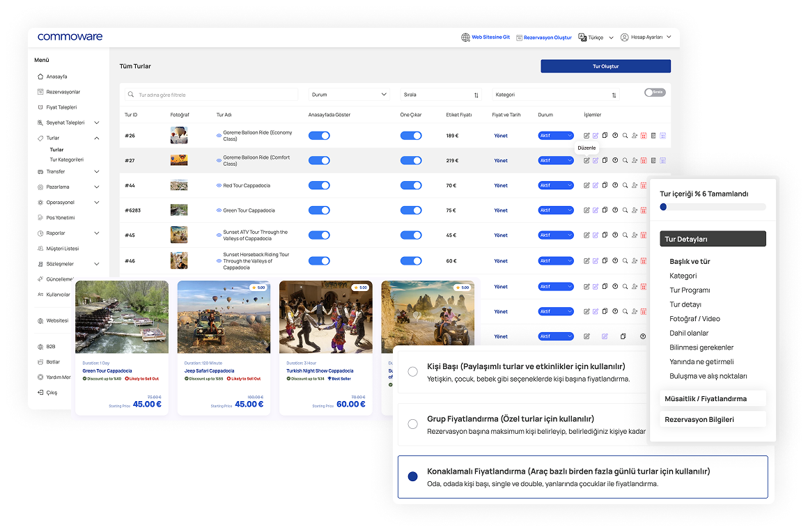
Task: Click the help question icon for tour #45
Action: [615, 235]
